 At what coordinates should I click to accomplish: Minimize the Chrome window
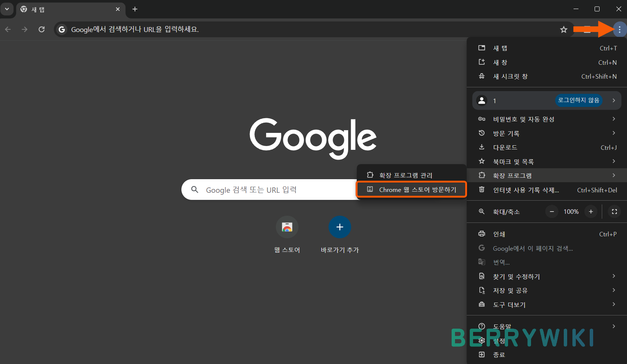tap(576, 9)
